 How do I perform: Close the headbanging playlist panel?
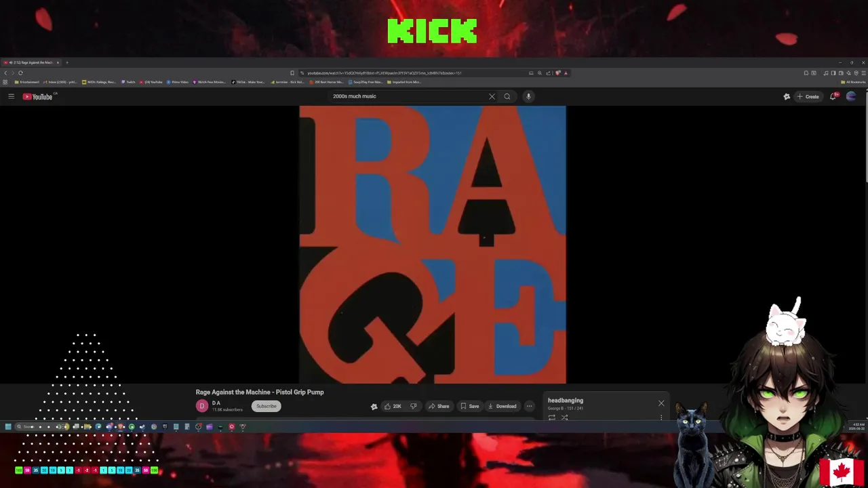coord(661,403)
